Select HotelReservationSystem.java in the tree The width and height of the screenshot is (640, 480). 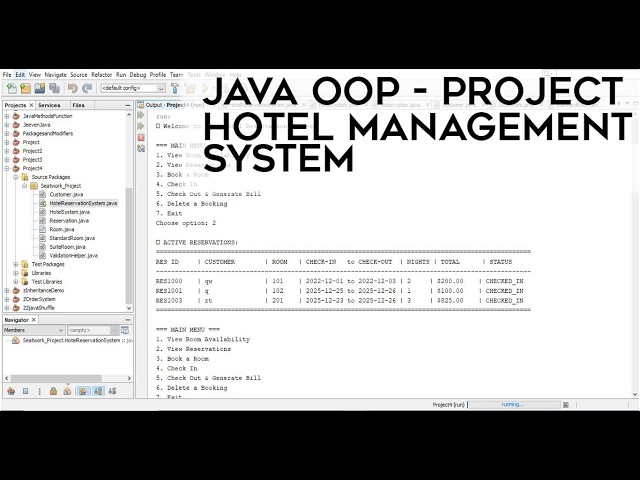coord(83,203)
